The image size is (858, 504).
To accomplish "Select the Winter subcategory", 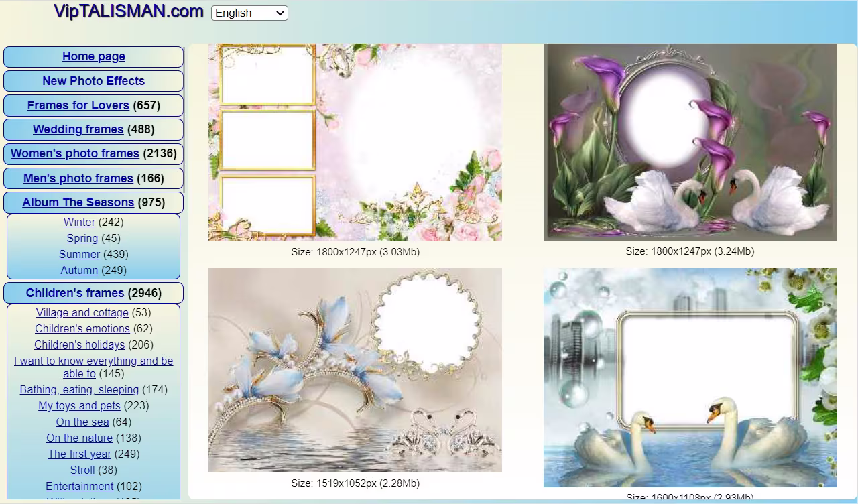I will click(79, 222).
